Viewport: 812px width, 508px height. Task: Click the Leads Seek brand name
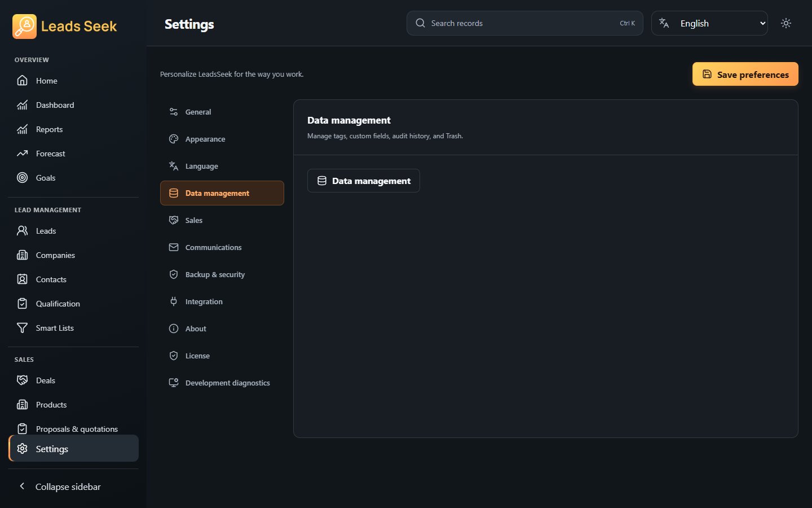coord(79,26)
